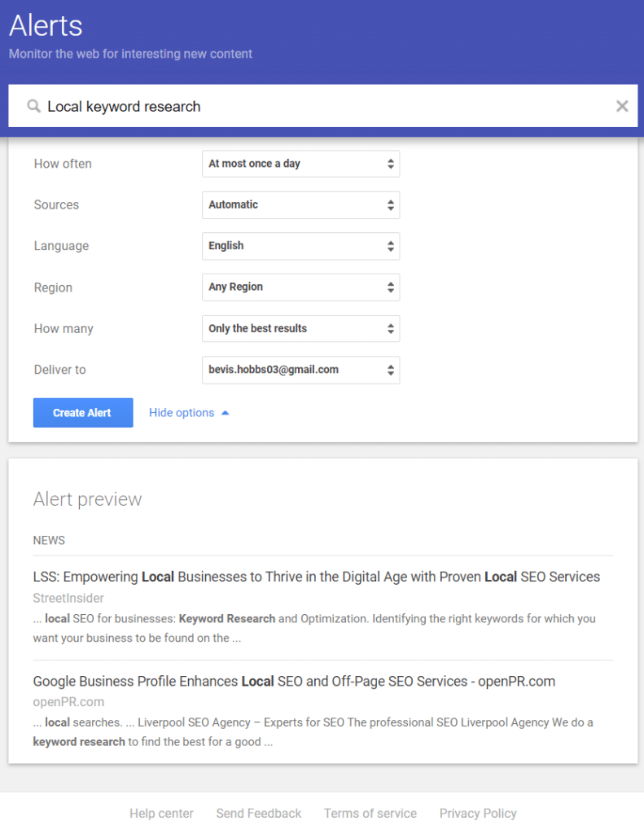
Task: Open the 'How many' results dropdown
Action: tap(300, 328)
